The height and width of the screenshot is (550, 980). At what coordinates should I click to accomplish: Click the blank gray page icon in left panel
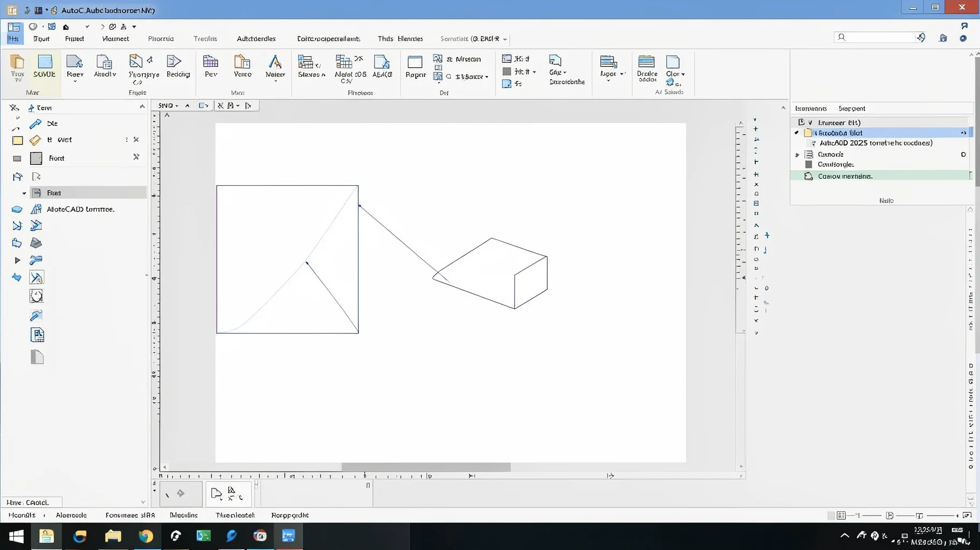click(x=37, y=357)
